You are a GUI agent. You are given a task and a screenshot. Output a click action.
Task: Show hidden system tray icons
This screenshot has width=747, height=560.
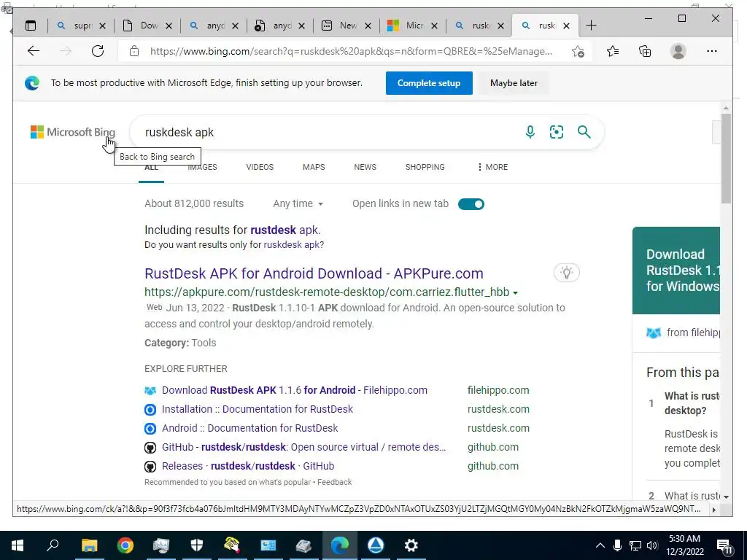tap(600, 545)
